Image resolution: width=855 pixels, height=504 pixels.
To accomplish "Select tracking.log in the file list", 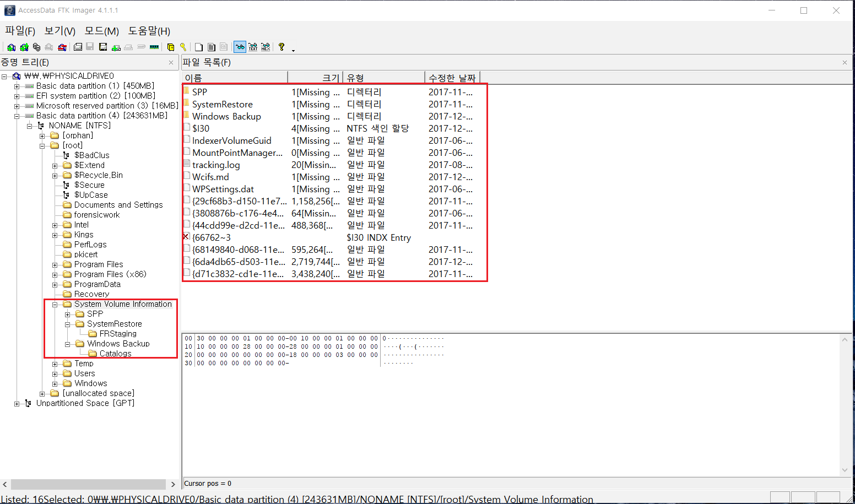I will pyautogui.click(x=216, y=165).
